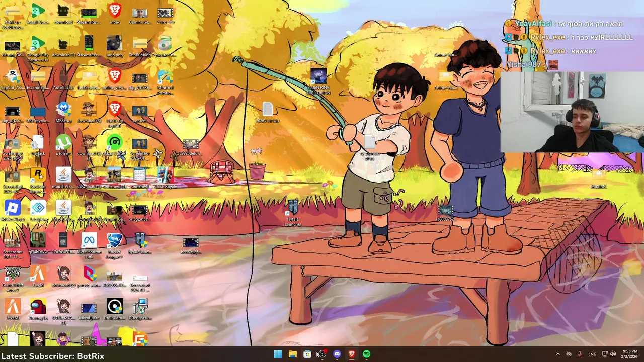Open the 9:53 PM clock and calendar

pos(630,354)
